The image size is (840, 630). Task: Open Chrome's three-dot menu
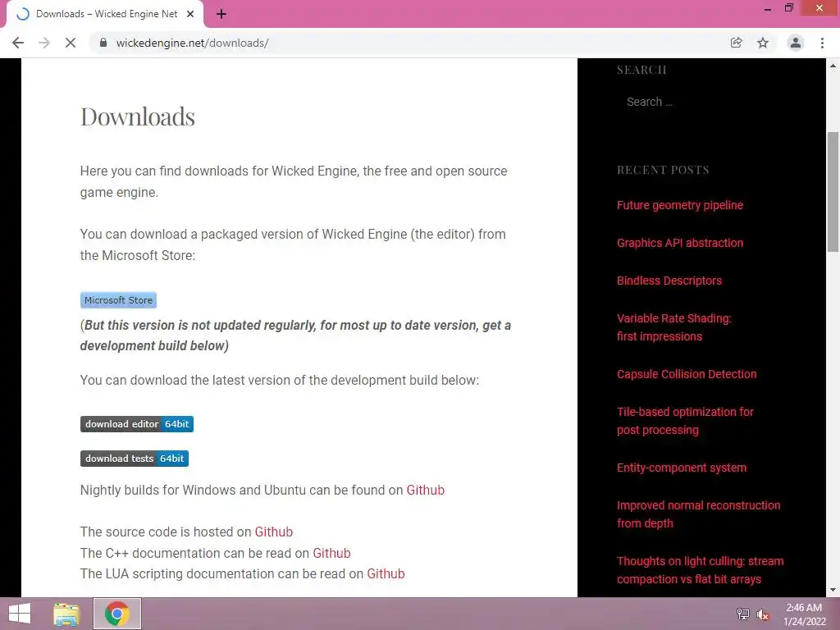point(822,43)
